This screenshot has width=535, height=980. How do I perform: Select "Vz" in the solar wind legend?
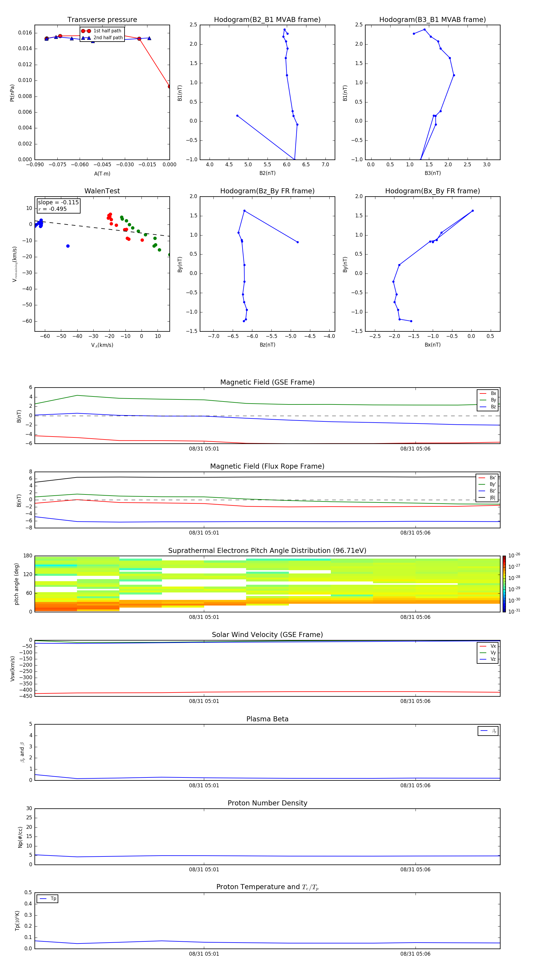(x=488, y=659)
